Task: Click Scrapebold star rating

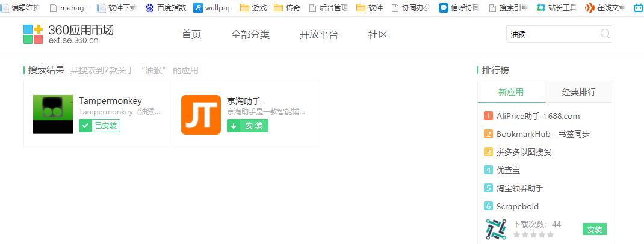Action: (x=533, y=234)
